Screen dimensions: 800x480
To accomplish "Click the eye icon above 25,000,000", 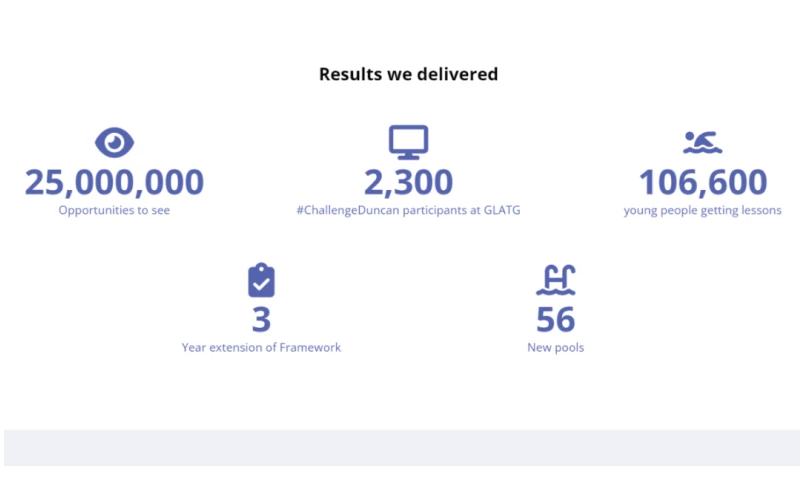I will point(114,143).
